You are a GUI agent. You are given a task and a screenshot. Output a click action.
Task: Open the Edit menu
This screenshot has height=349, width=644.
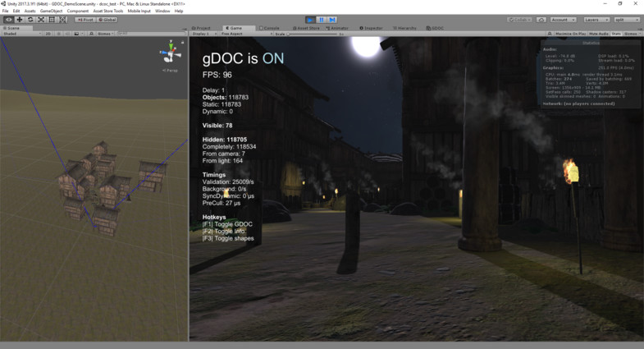pyautogui.click(x=16, y=11)
